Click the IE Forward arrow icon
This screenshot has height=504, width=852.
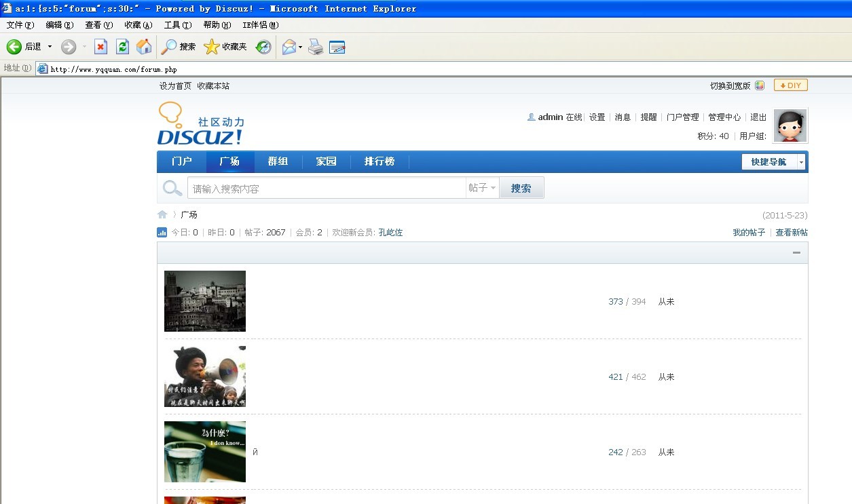(69, 47)
